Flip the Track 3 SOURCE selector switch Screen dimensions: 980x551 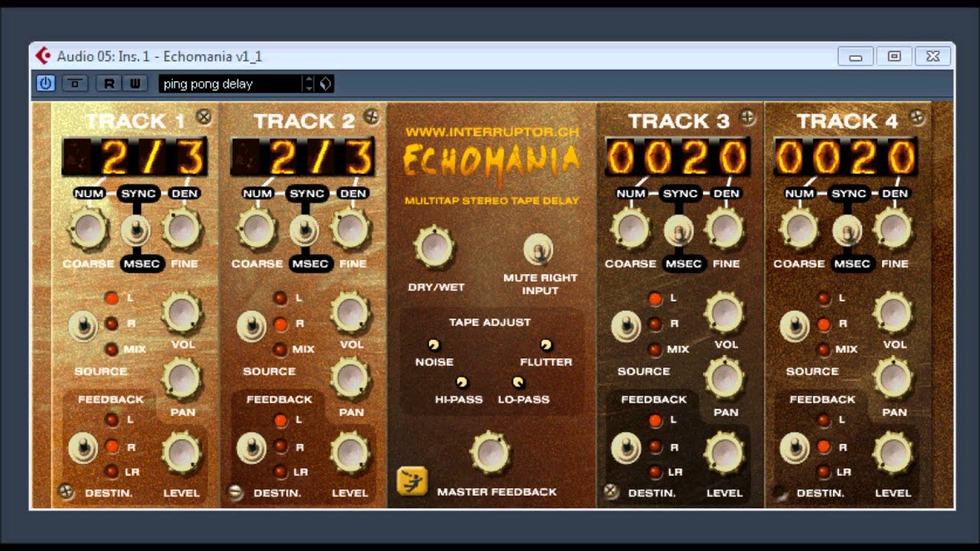[626, 327]
